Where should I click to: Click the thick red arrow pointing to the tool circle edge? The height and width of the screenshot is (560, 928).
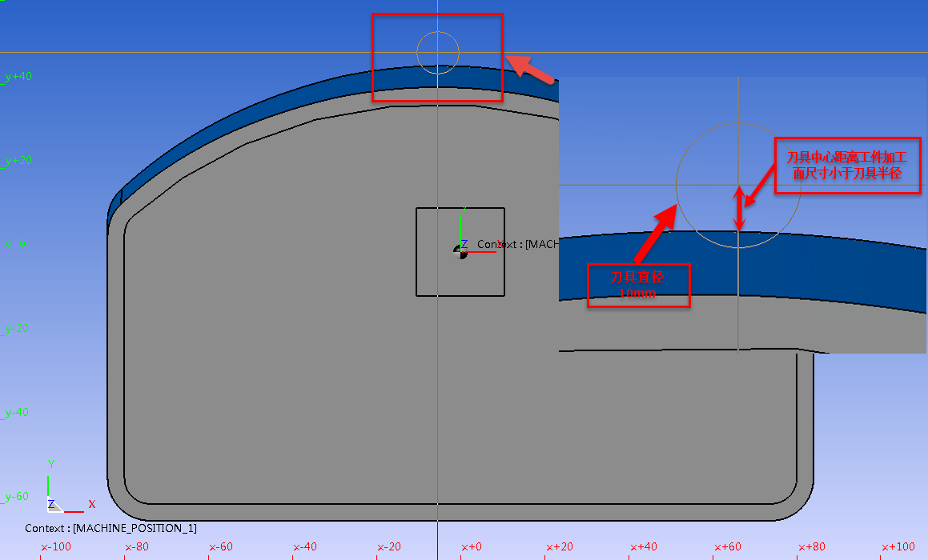click(x=657, y=233)
